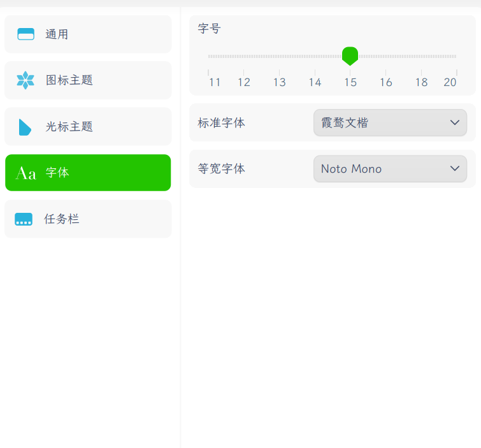Viewport: 481px width, 448px height.
Task: Open the 任务栏 settings page
Action: (88, 219)
